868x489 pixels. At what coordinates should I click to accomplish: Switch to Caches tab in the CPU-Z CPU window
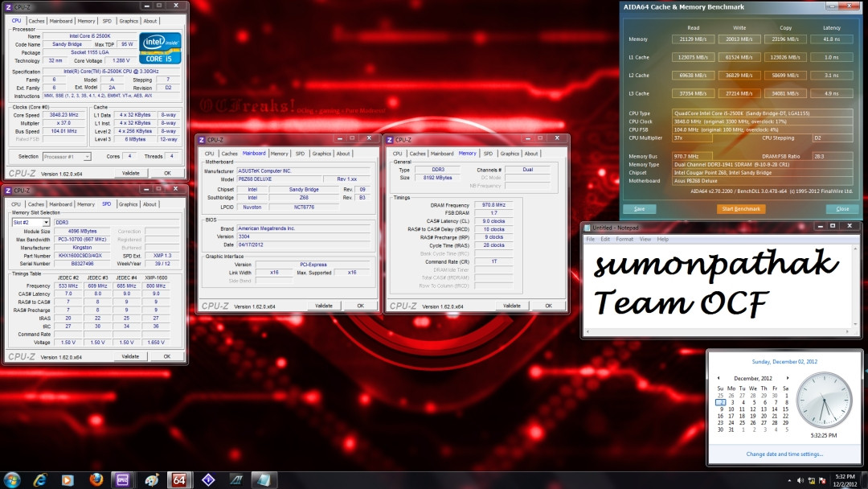pos(36,21)
